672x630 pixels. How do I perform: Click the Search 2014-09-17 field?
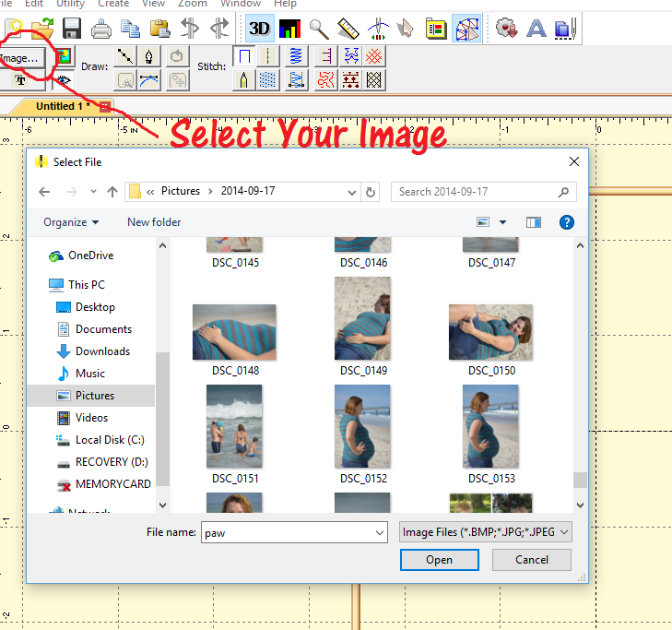[483, 192]
